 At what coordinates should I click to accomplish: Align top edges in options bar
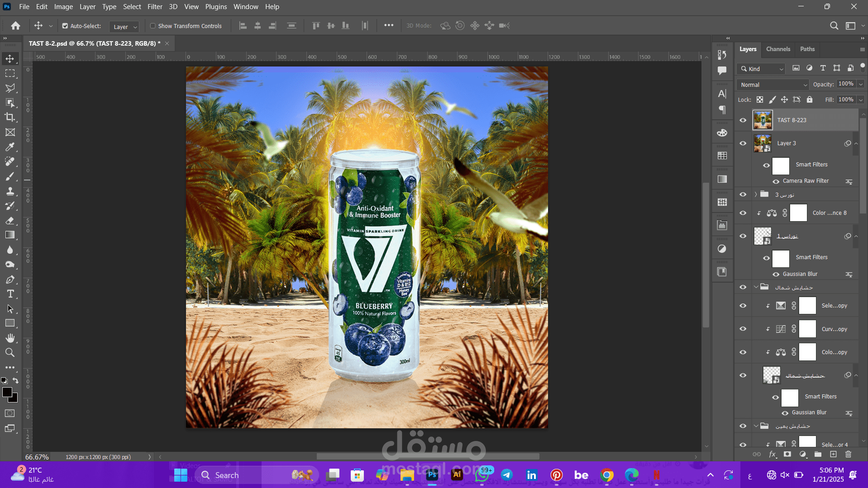316,26
